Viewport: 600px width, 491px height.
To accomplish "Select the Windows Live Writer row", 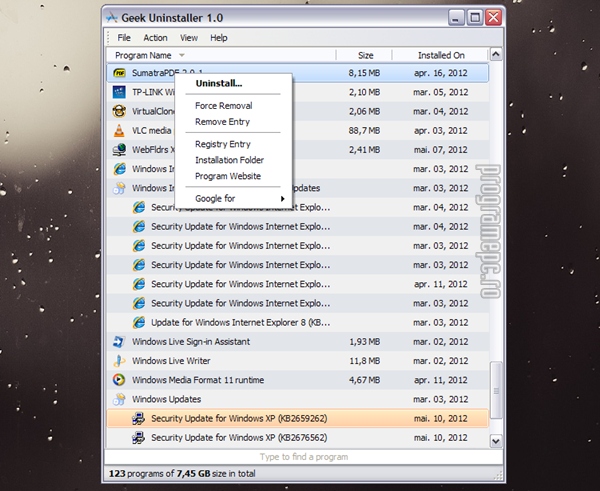I will tap(298, 361).
